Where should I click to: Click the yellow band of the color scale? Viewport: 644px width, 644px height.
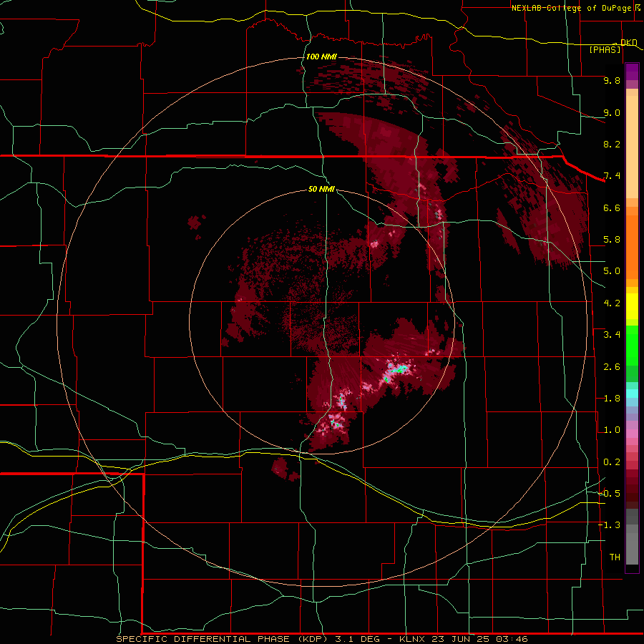[632, 306]
